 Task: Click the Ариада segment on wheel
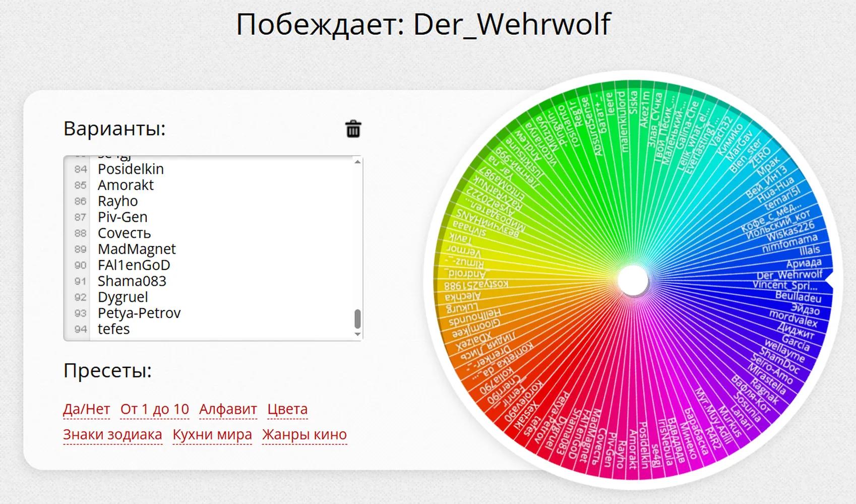click(804, 264)
